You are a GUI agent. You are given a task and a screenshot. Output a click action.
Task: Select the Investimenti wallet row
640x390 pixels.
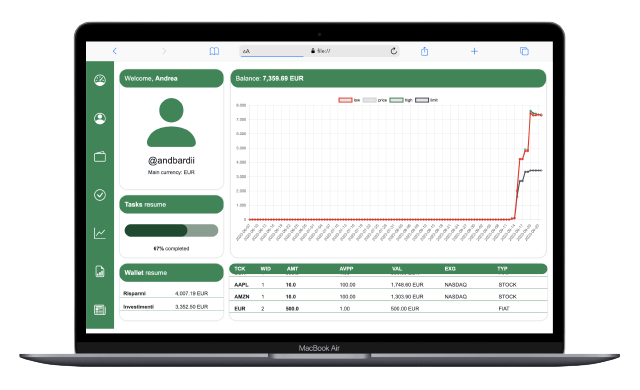coord(171,306)
